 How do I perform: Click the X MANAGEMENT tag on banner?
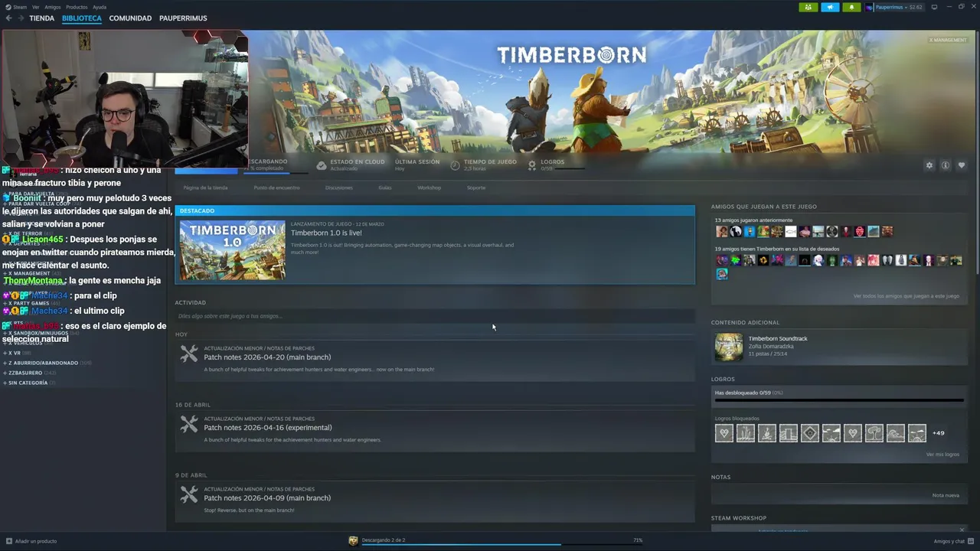click(x=948, y=40)
